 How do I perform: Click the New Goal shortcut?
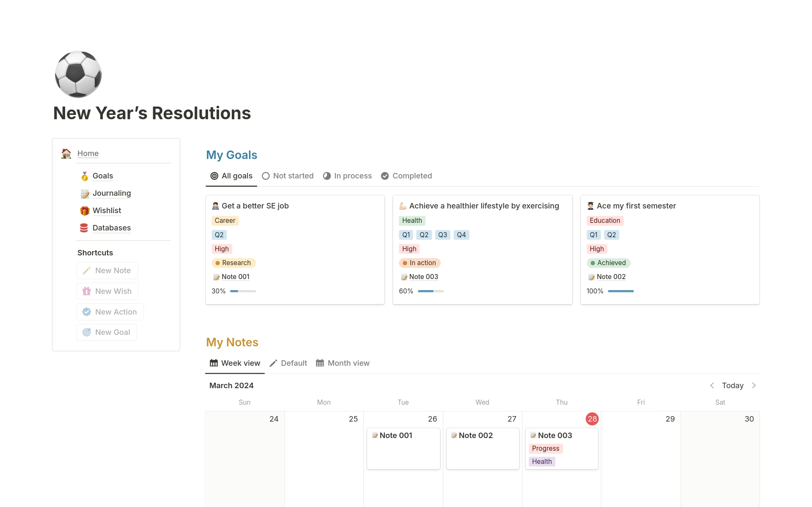point(106,332)
